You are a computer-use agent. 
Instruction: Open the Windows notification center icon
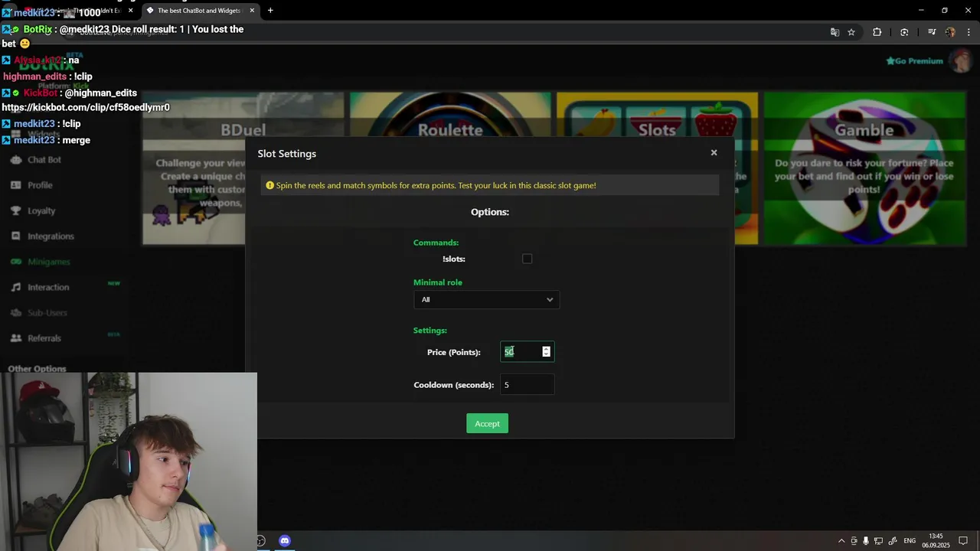pos(963,540)
